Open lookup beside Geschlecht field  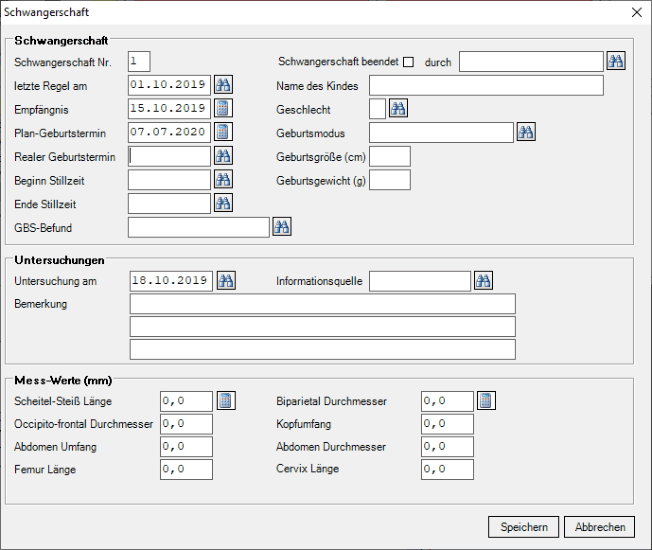click(398, 109)
